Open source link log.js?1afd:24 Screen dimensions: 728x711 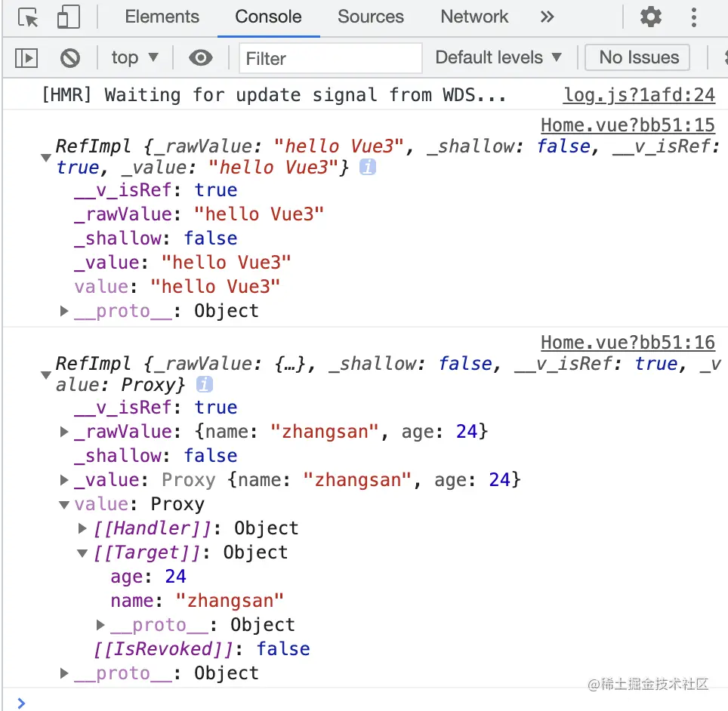click(x=640, y=95)
